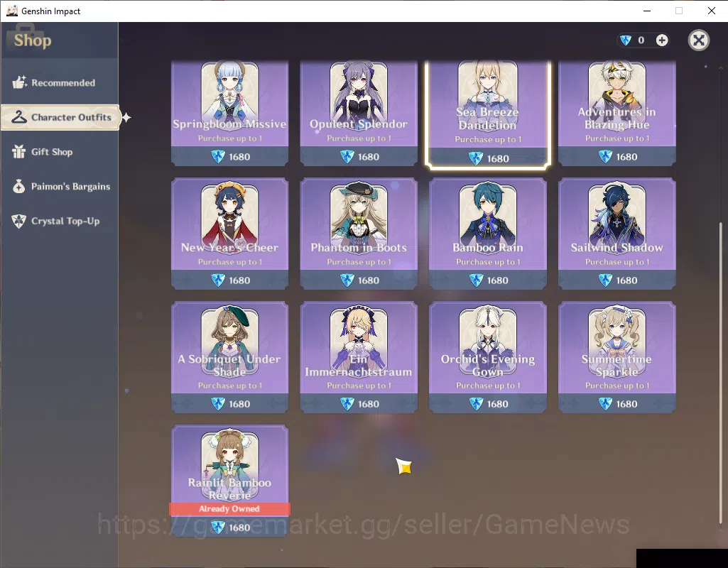Click the 1680 price of Sailwind Shadow
This screenshot has height=568, width=728.
(x=626, y=280)
